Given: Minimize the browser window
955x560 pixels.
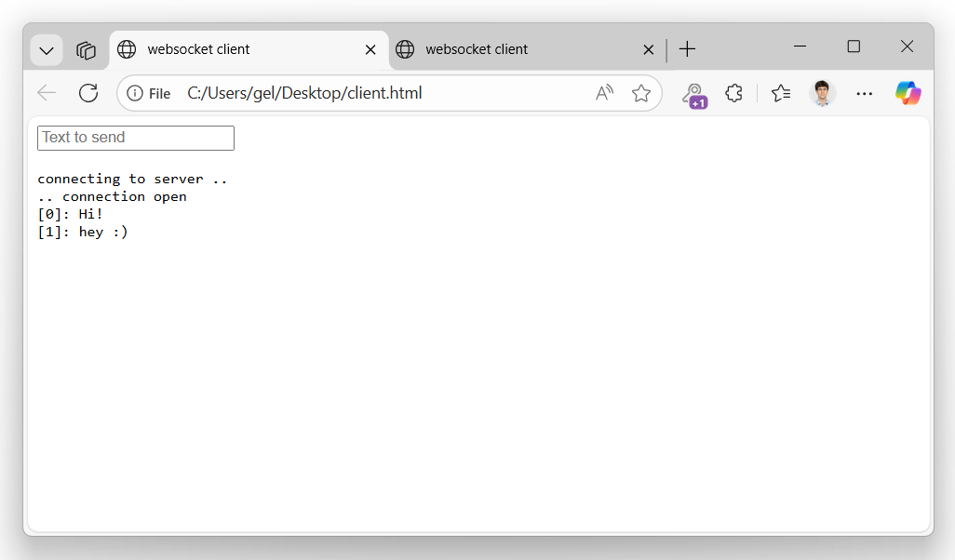Looking at the screenshot, I should (800, 47).
